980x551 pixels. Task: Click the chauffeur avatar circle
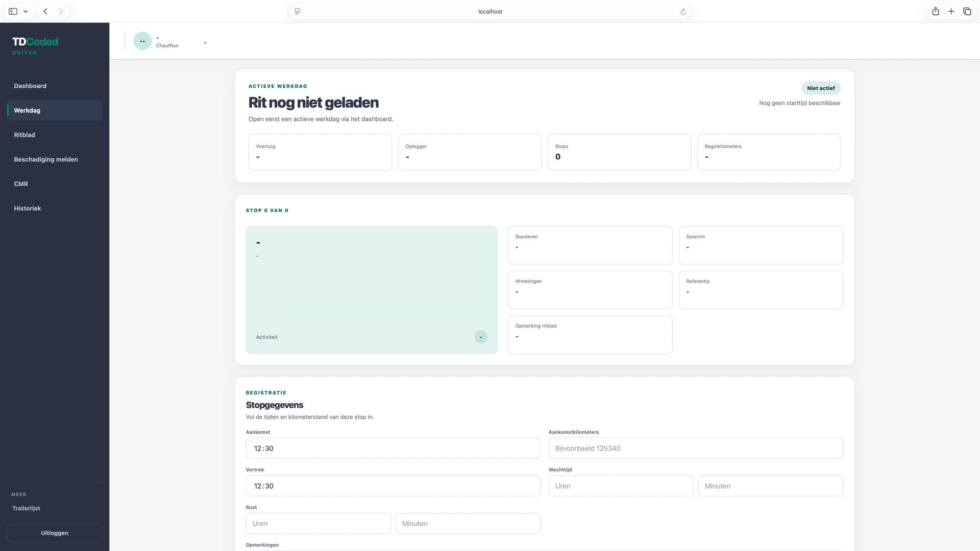coord(142,41)
